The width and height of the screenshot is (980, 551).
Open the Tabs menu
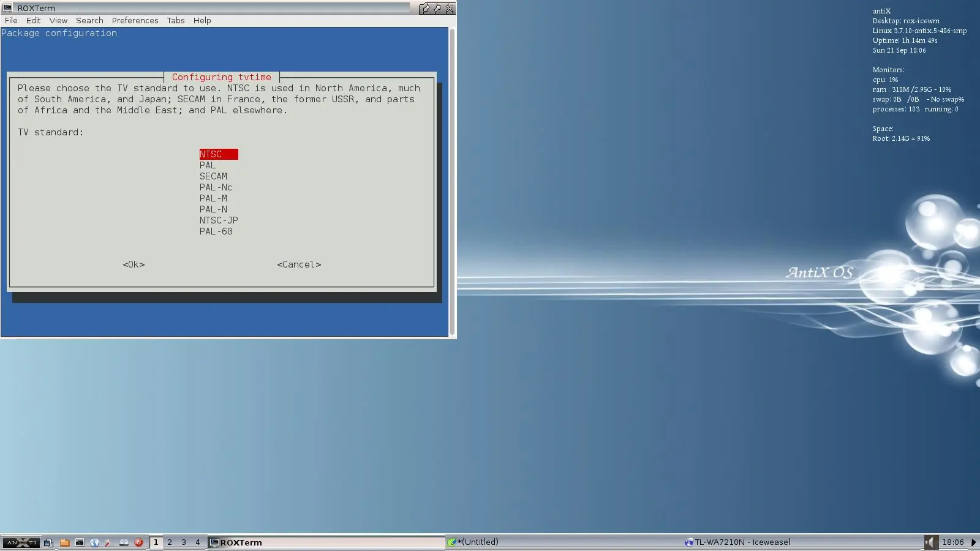tap(176, 20)
